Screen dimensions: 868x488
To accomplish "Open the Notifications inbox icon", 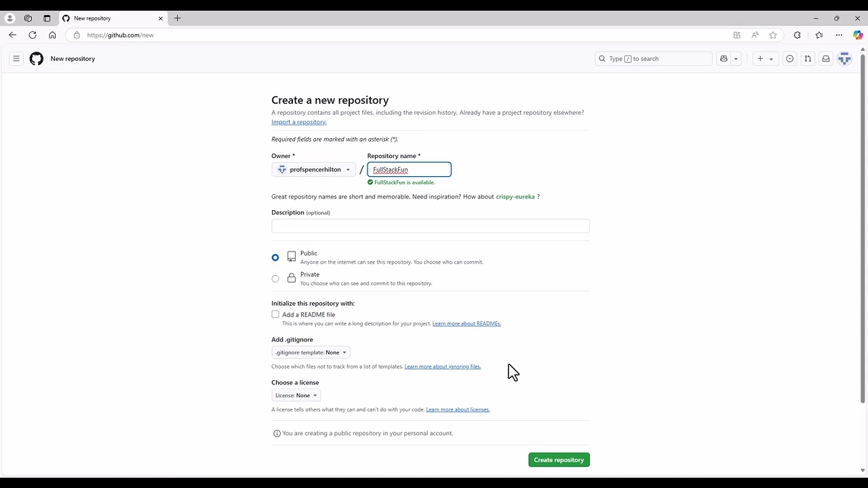I will (826, 59).
